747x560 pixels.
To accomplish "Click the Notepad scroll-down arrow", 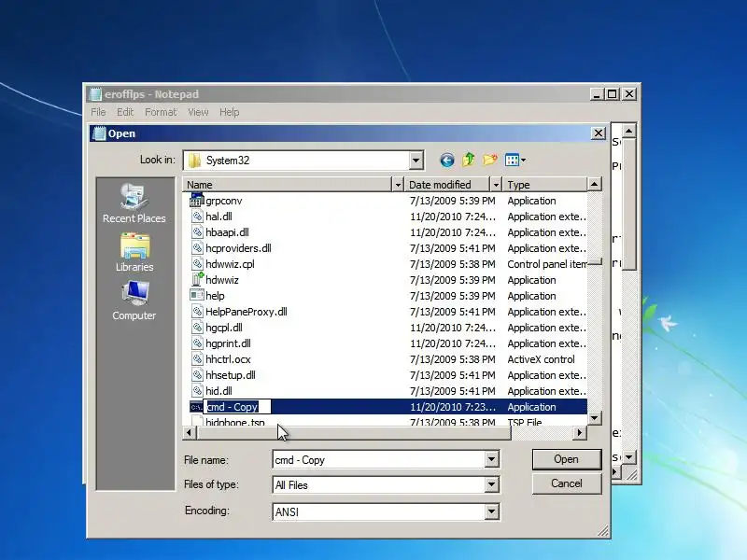I will tap(629, 457).
